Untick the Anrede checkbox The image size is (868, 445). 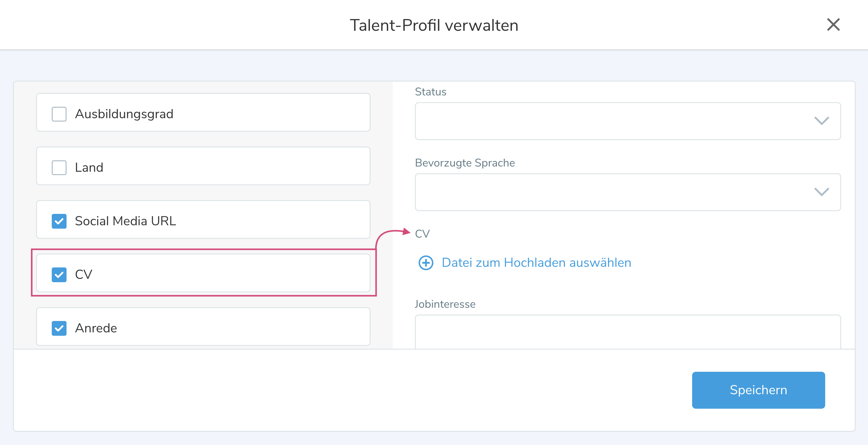(x=59, y=328)
